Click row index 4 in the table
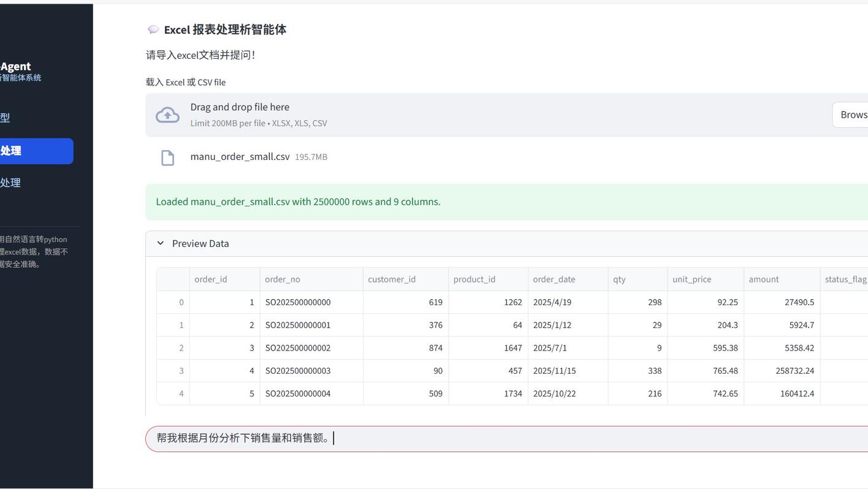868x489 pixels. 173,393
